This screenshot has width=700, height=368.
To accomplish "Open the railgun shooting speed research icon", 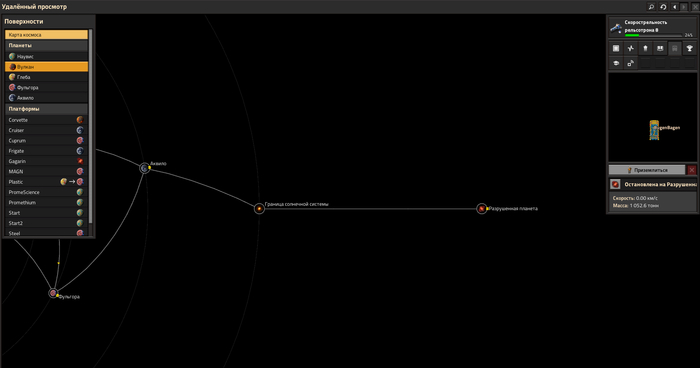I will pyautogui.click(x=617, y=28).
